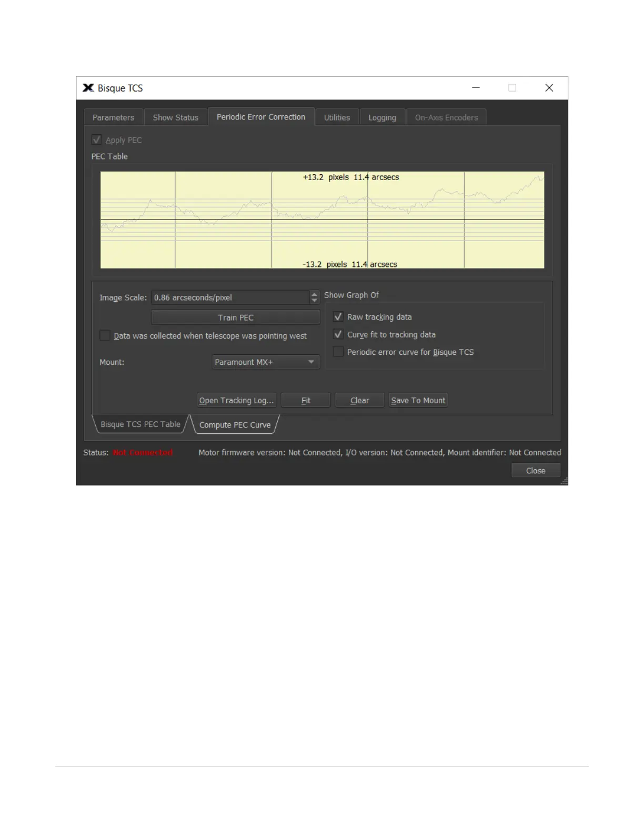644x834 pixels.
Task: Click the window resize grip corner
Action: pos(564,481)
